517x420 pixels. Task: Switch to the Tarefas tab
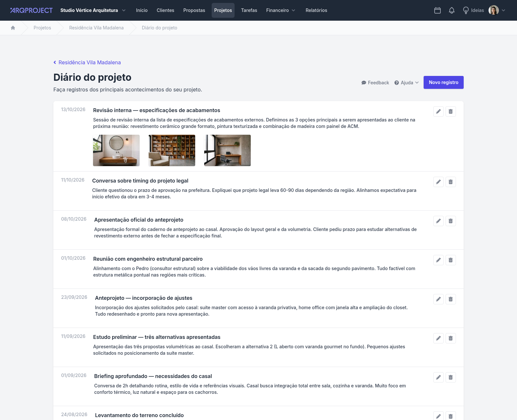tap(249, 10)
